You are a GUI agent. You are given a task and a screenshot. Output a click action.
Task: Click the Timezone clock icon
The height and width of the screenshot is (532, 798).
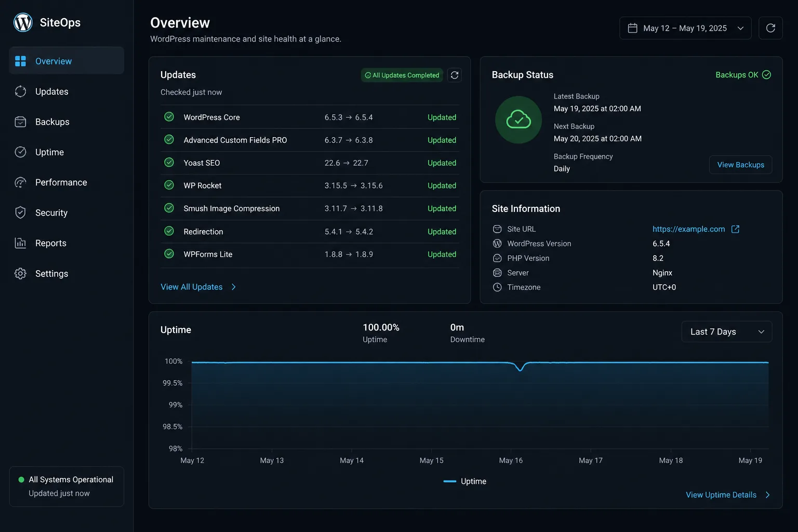[497, 287]
